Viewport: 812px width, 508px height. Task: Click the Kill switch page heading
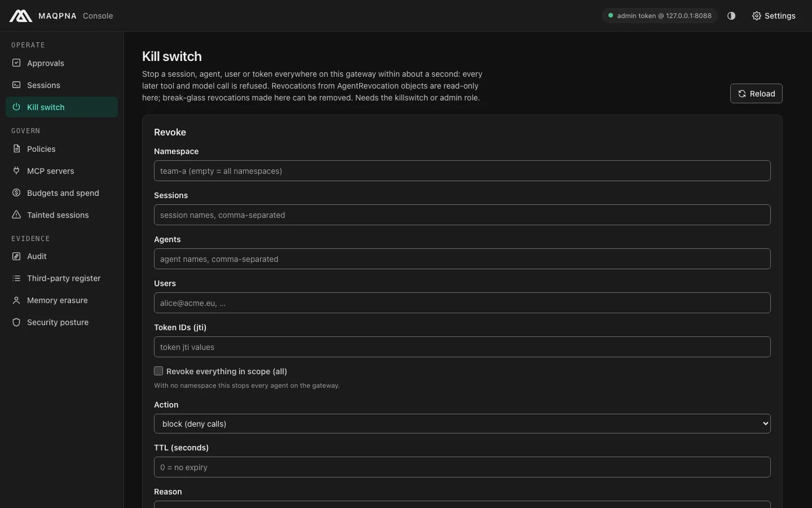click(x=172, y=56)
